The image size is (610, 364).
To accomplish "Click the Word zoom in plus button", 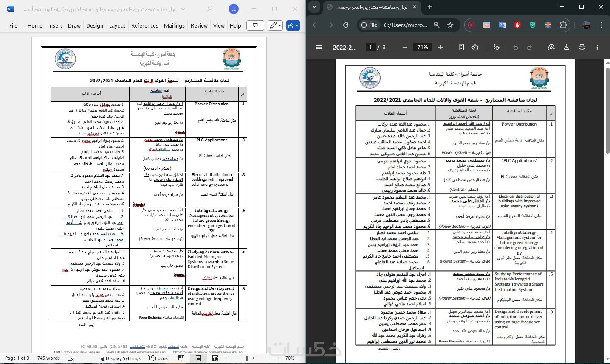I will pos(278,358).
